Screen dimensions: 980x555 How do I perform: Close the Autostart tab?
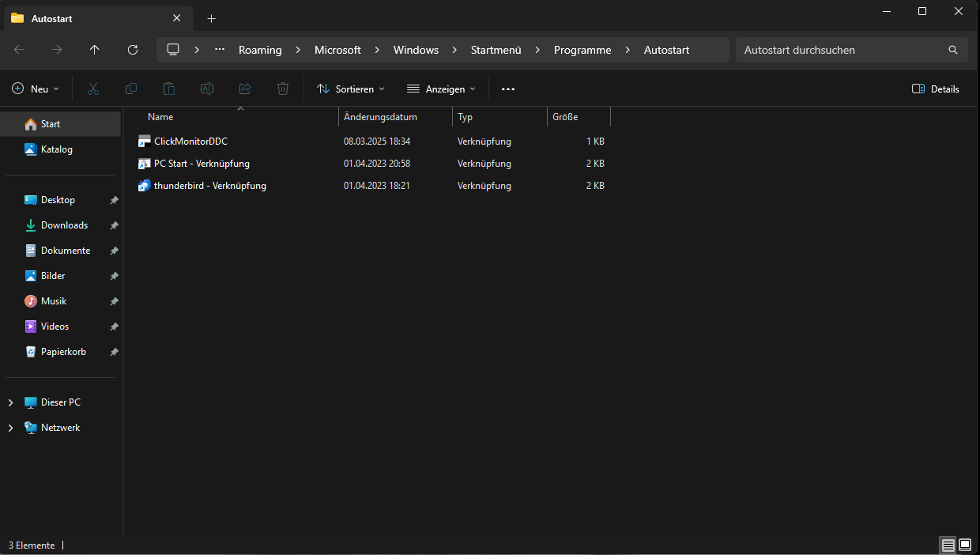tap(176, 17)
